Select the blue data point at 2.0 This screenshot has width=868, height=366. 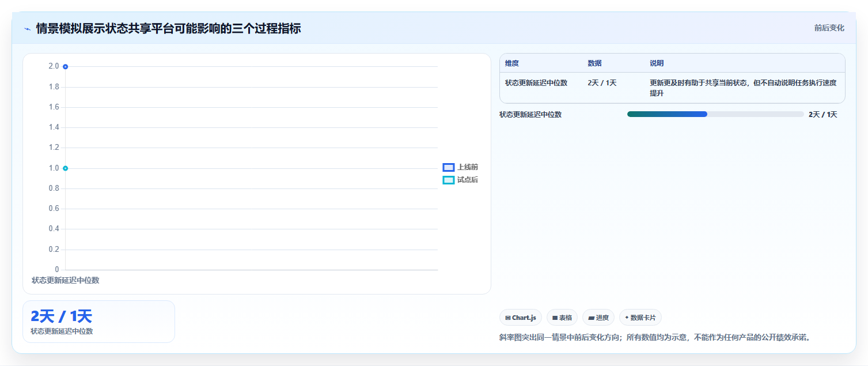click(x=66, y=67)
